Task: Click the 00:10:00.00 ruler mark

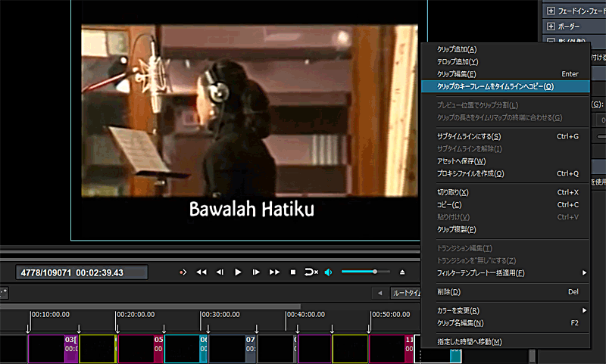Action: [x=51, y=315]
